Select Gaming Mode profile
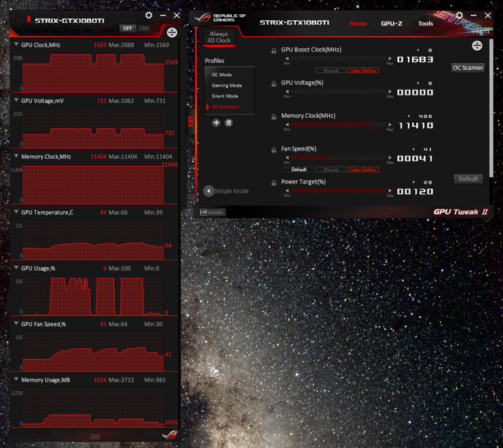This screenshot has height=448, width=503. pos(227,85)
